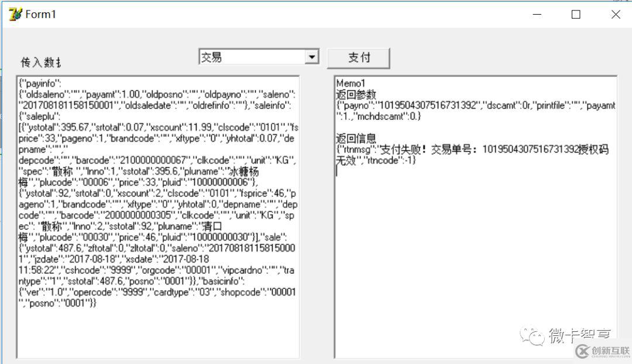Click the Form1 application icon in title bar
The width and height of the screenshot is (632, 364).
13,13
